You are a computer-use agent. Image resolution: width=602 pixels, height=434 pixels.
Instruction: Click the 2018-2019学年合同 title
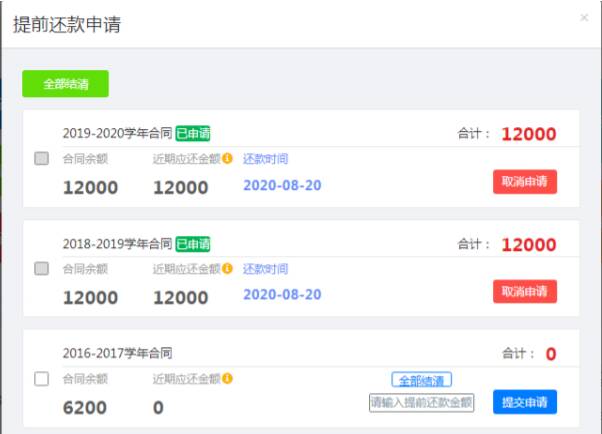click(117, 244)
